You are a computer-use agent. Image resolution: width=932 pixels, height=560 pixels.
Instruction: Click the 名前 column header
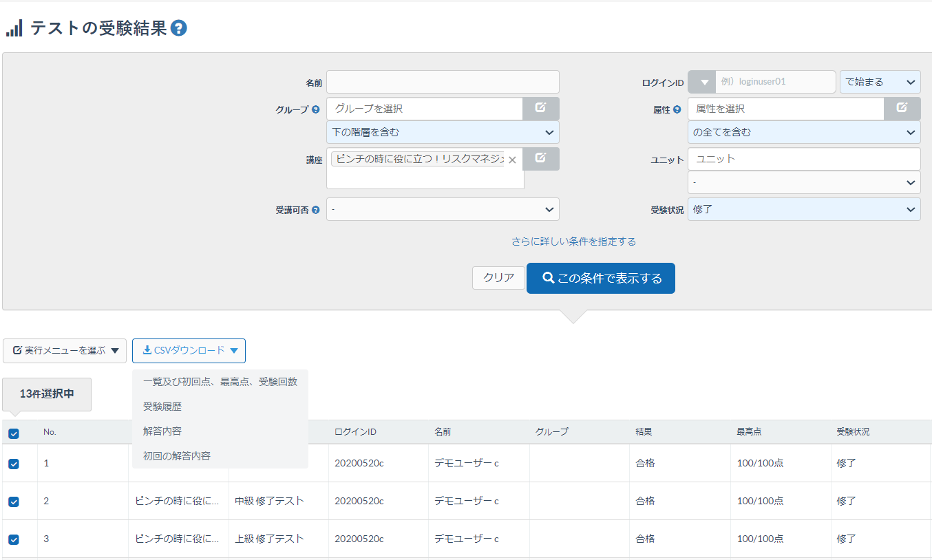(443, 432)
